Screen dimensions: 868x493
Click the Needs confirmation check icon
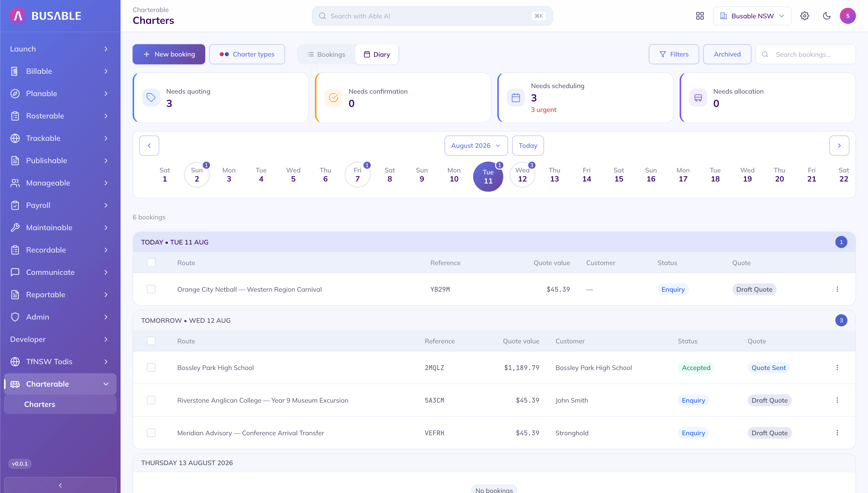click(x=333, y=98)
